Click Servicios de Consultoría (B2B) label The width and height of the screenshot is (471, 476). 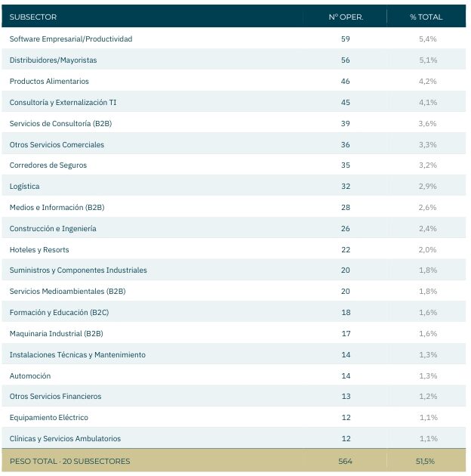(60, 124)
